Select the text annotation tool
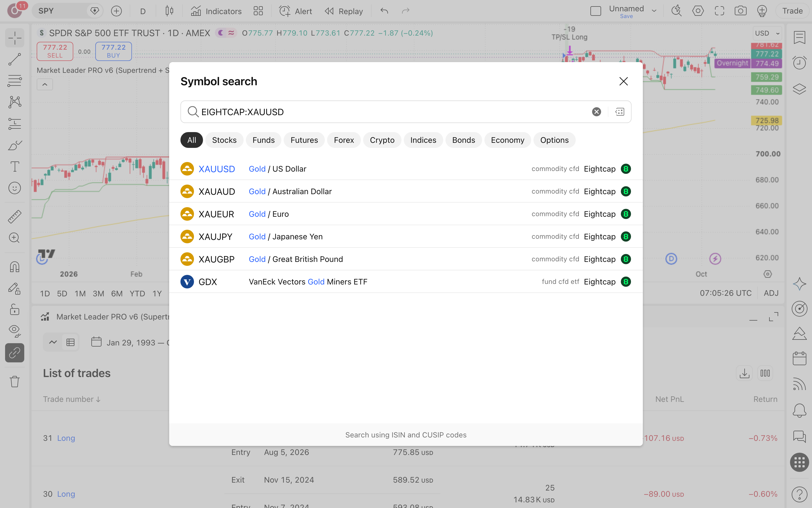 pyautogui.click(x=15, y=167)
